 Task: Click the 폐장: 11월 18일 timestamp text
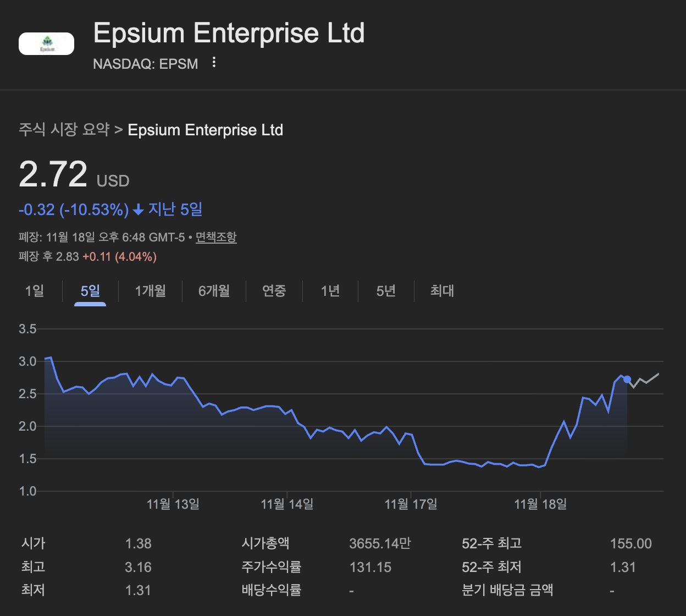[x=101, y=238]
